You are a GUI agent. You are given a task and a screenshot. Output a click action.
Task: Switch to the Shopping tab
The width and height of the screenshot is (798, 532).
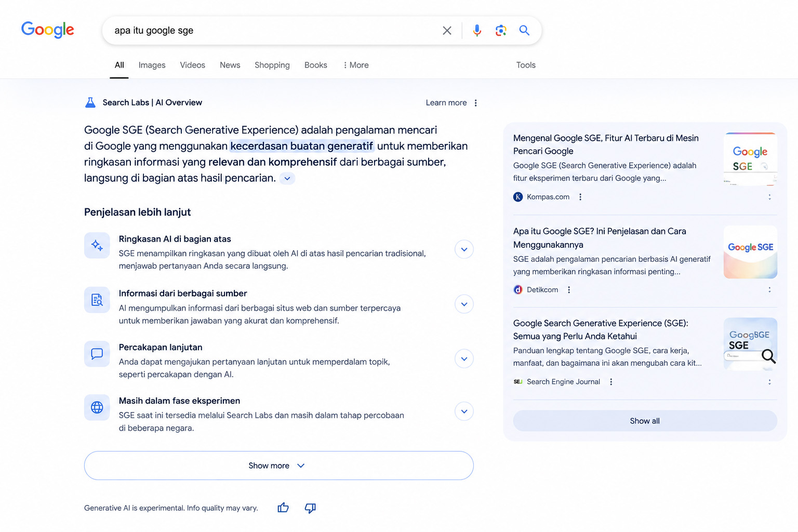point(272,65)
